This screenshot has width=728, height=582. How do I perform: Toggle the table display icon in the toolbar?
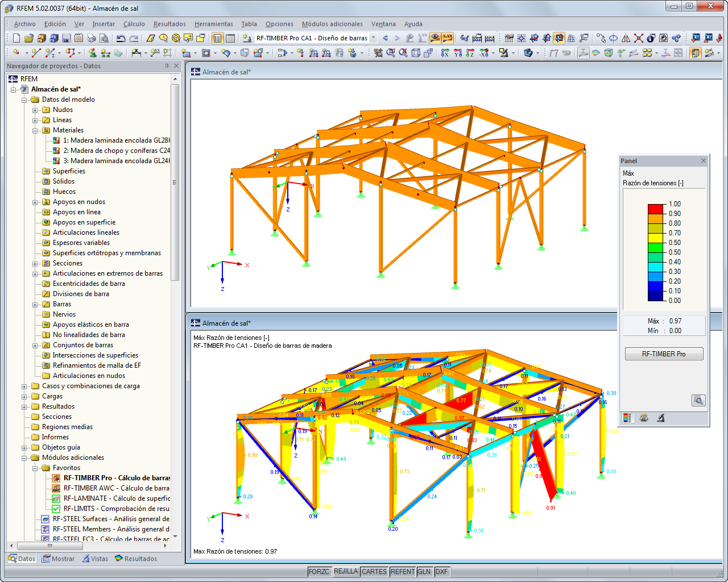[x=230, y=38]
